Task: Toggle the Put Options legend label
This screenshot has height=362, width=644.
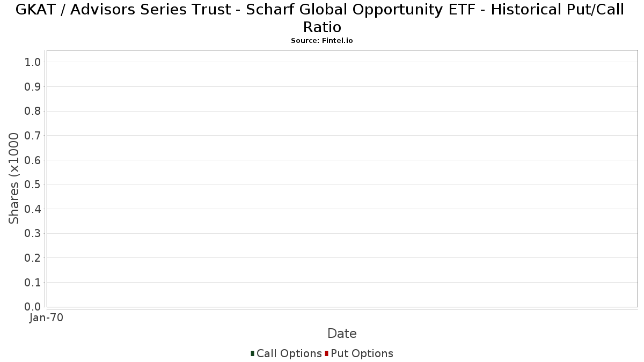Action: coord(362,353)
